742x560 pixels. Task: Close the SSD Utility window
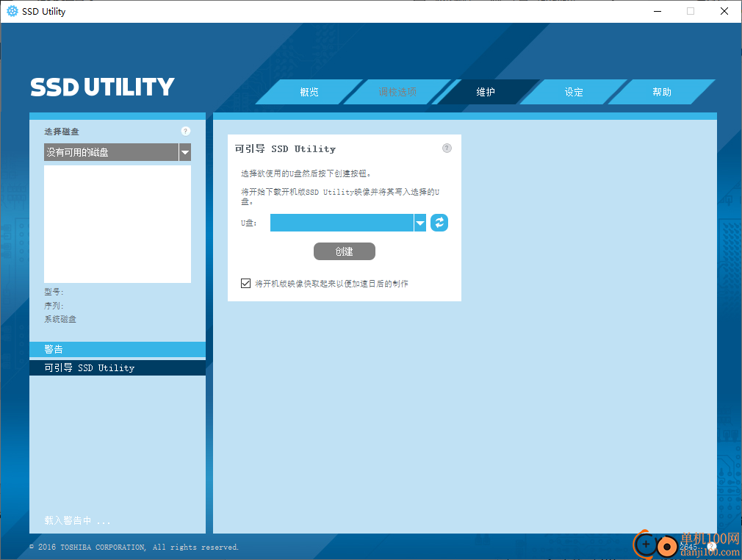point(724,11)
